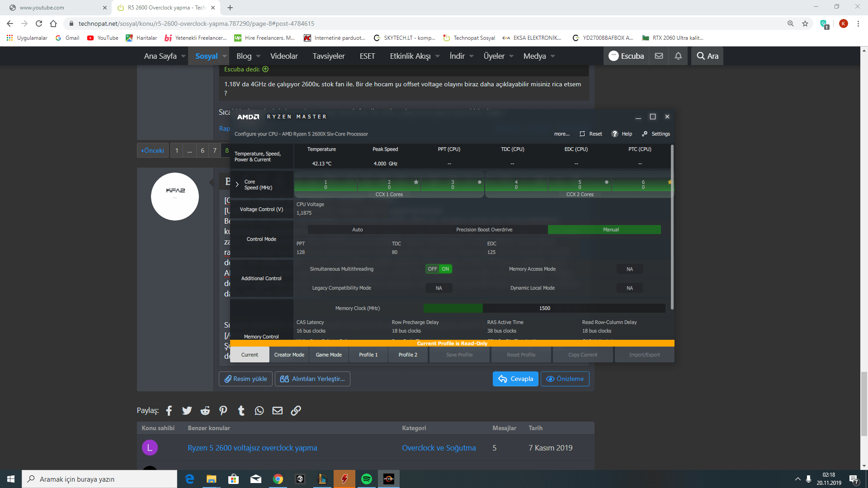Toggle Simultaneous Multithreading ON/OFF switch
Image resolution: width=868 pixels, height=488 pixels.
click(x=439, y=269)
